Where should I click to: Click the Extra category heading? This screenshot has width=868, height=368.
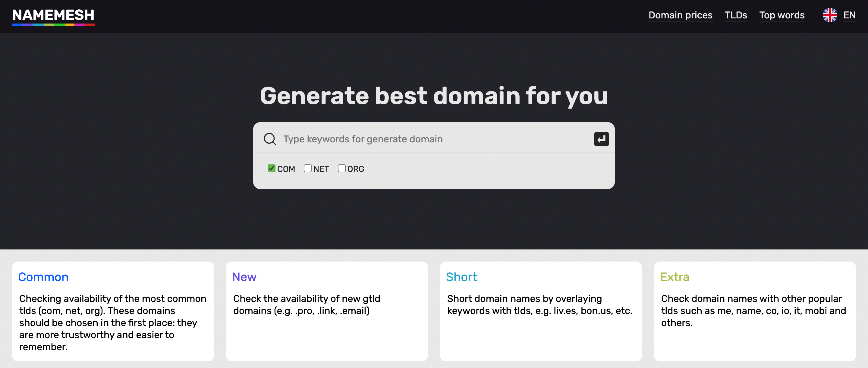coord(674,277)
